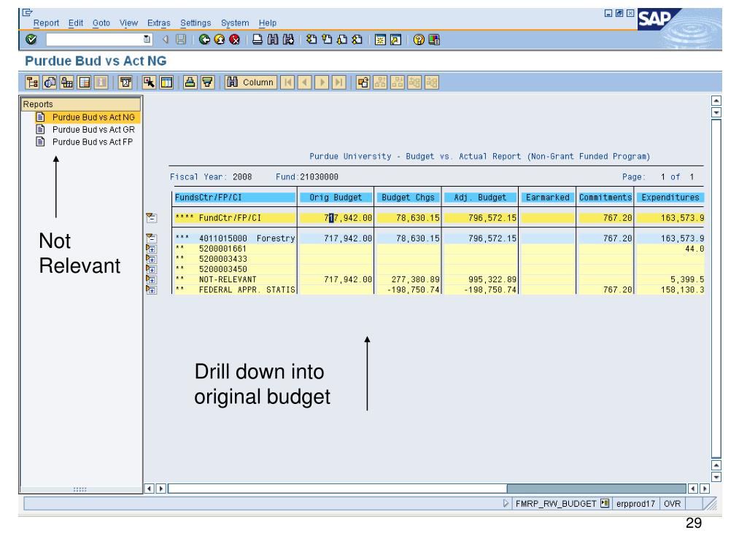Expand the 5200001661 row
The height and width of the screenshot is (560, 747).
point(152,249)
